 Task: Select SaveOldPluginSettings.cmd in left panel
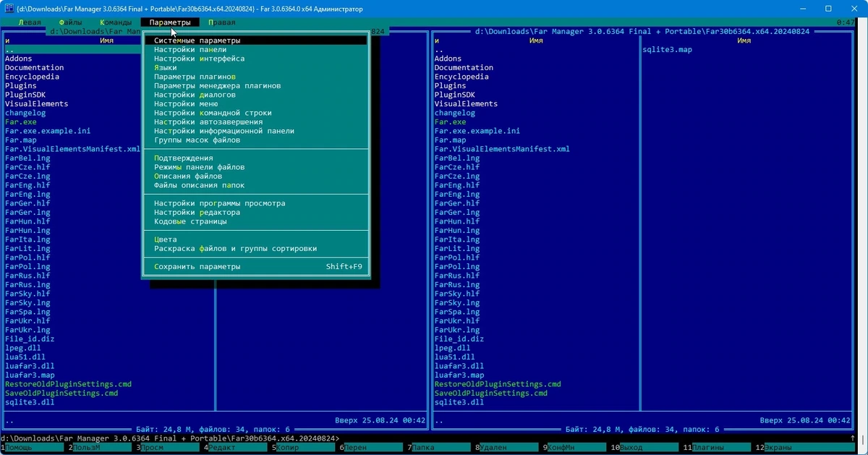(x=61, y=393)
